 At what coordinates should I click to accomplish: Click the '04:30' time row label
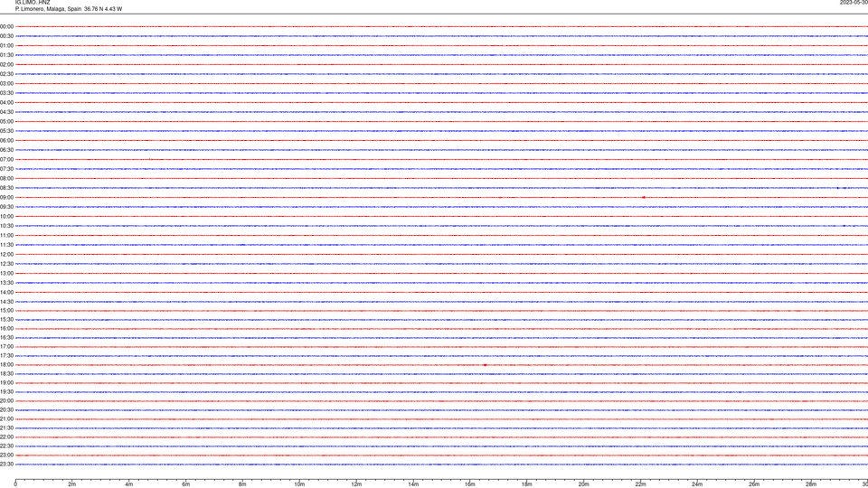pyautogui.click(x=6, y=112)
